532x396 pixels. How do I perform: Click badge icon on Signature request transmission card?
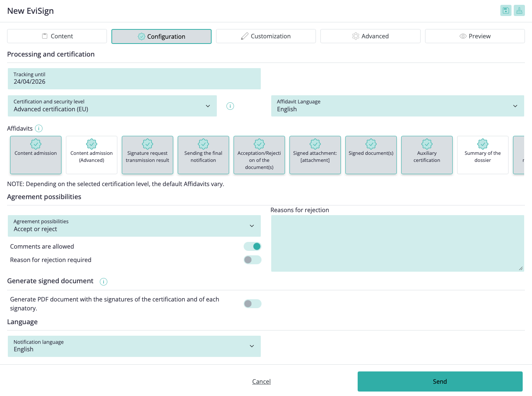point(148,144)
